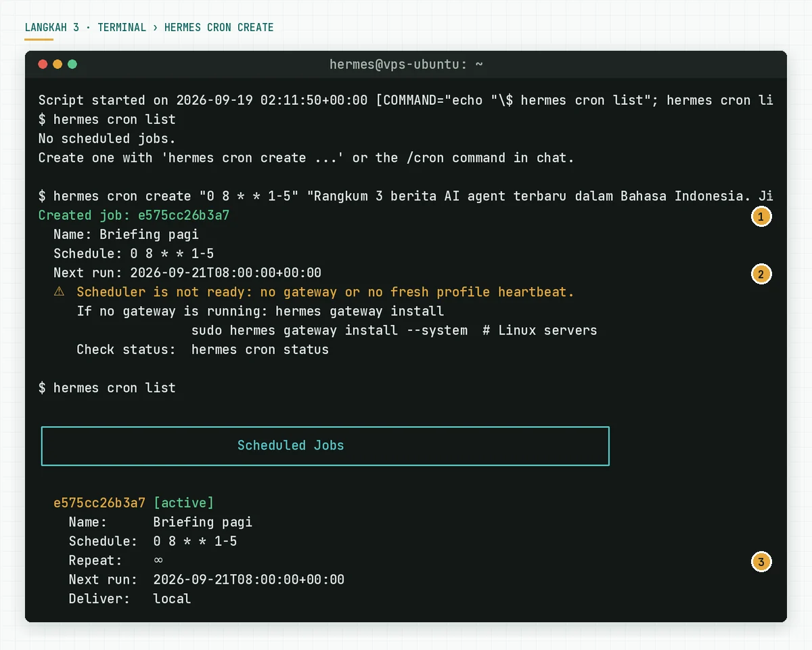Click the Repeat infinity symbol value
Image resolution: width=812 pixels, height=650 pixels.
coord(158,560)
